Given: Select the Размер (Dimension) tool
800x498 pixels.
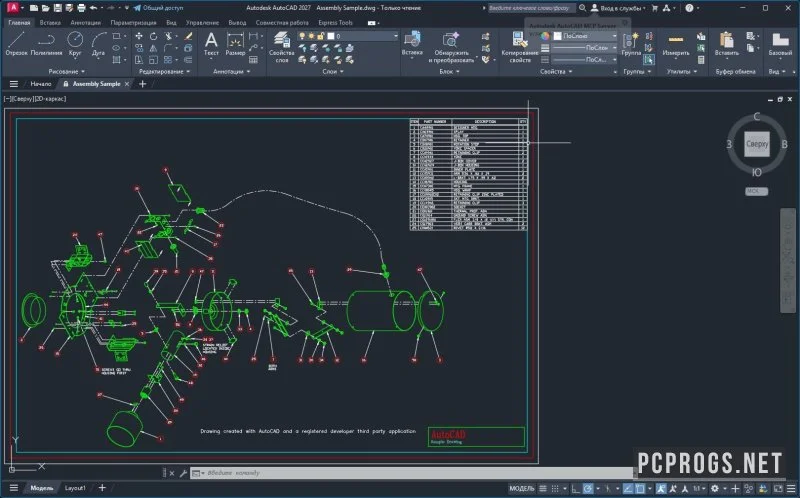Looking at the screenshot, I should [x=235, y=43].
